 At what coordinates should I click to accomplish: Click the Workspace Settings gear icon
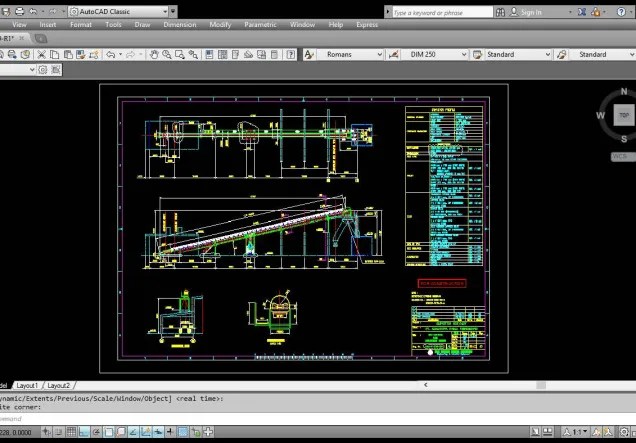pos(43,70)
